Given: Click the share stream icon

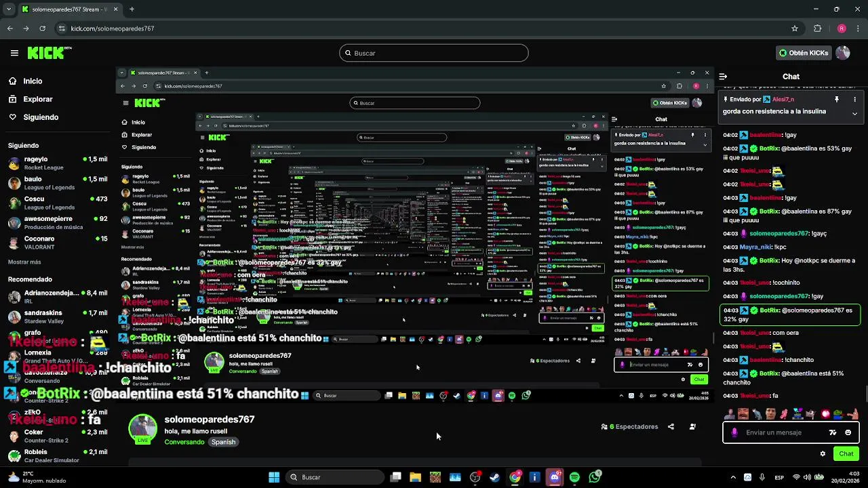Looking at the screenshot, I should (671, 426).
